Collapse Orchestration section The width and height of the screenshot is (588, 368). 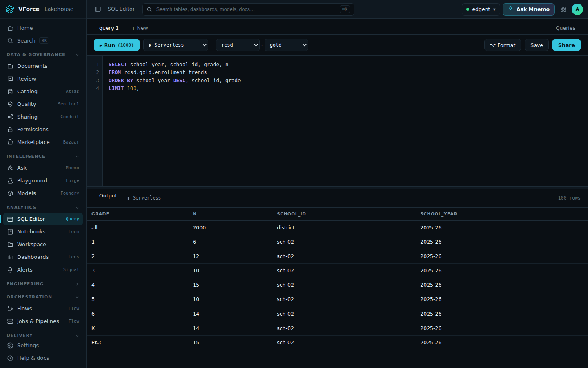43,297
